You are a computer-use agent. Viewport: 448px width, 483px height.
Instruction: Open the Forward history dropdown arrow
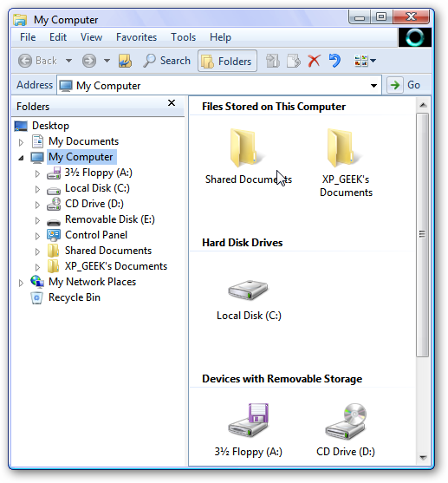(107, 61)
